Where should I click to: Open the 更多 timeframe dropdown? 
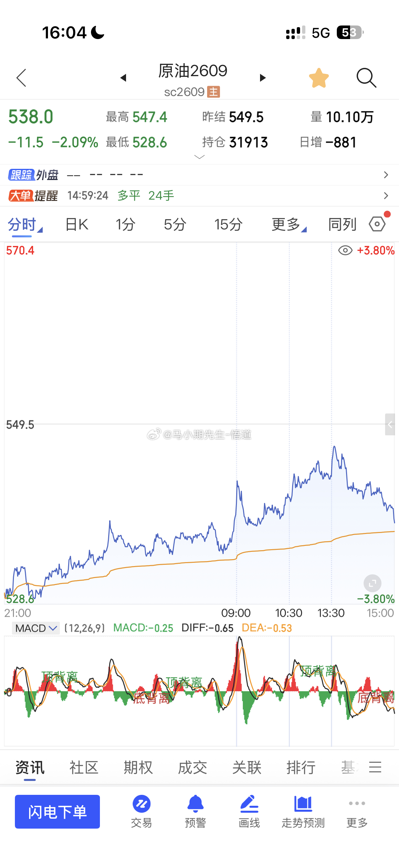(289, 224)
